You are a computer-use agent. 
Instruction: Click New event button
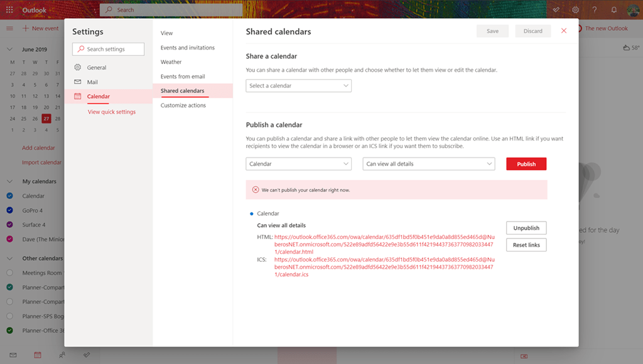click(x=41, y=28)
